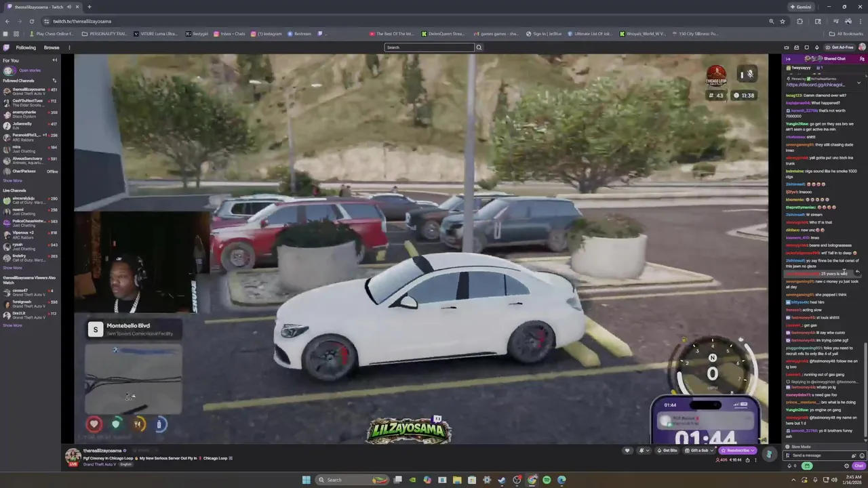The image size is (868, 488).
Task: Open Bits cheering icon in chat input
Action: pyautogui.click(x=854, y=455)
